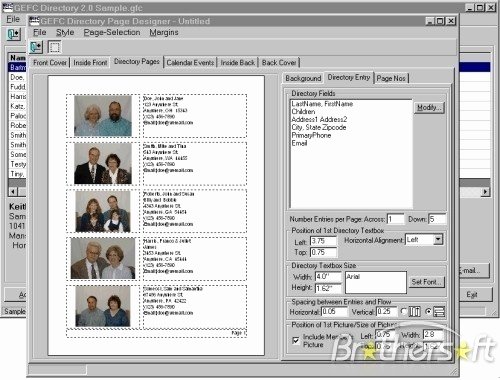
Task: Select 'Doe' row in background name list
Action: point(17,77)
